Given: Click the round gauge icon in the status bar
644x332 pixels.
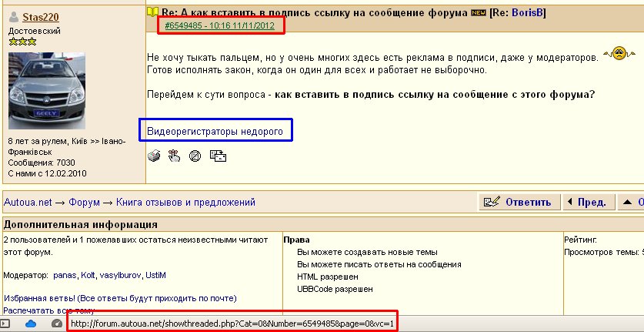Looking at the screenshot, I should tap(56, 324).
